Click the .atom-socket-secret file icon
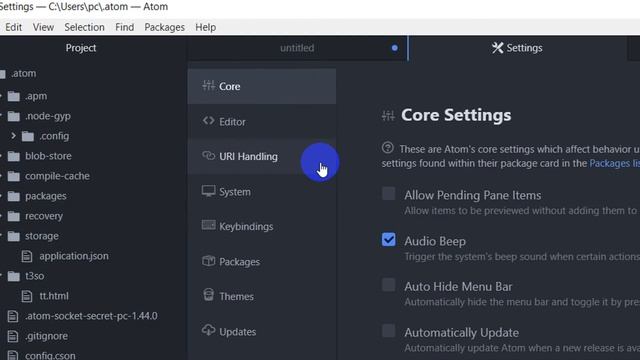The height and width of the screenshot is (360, 640). click(x=13, y=316)
